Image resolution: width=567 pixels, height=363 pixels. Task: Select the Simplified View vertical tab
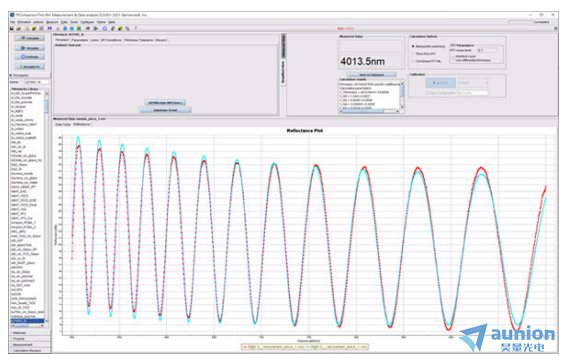[284, 72]
